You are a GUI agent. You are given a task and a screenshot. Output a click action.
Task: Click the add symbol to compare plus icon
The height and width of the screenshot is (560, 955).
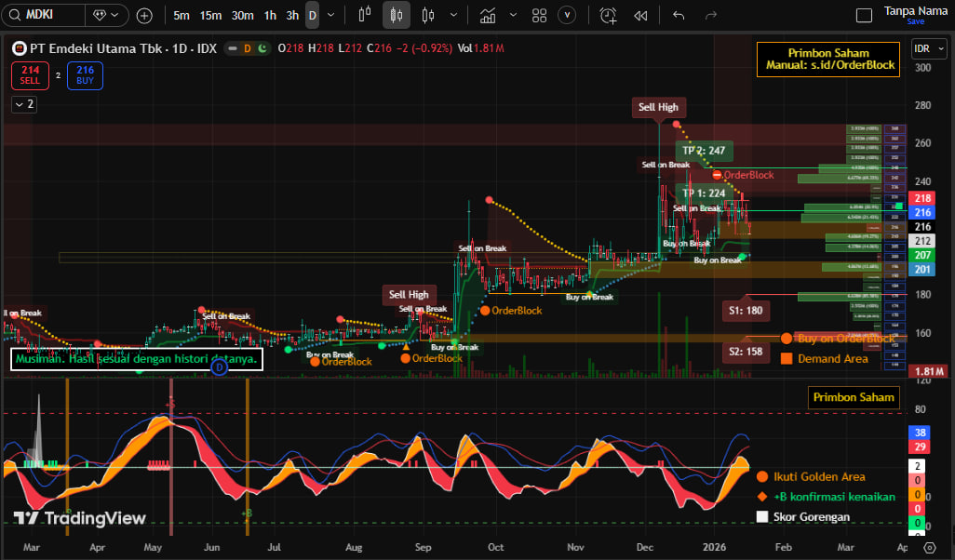pos(144,15)
